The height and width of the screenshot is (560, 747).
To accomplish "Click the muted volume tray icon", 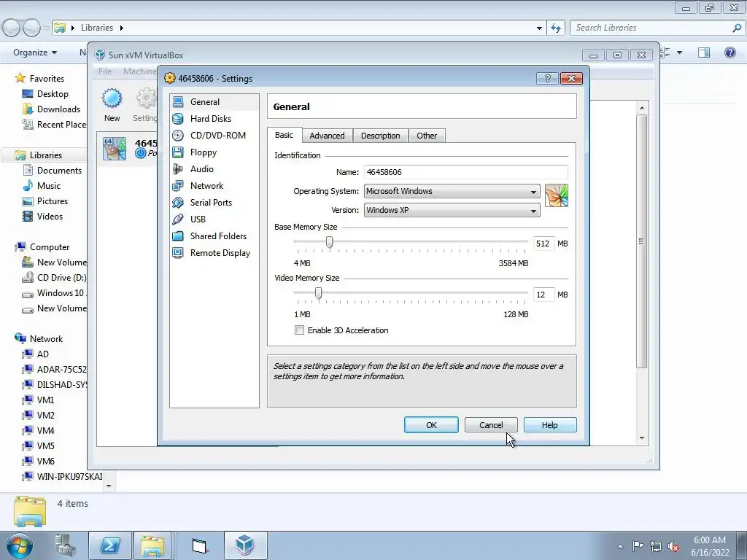I will pos(673,546).
